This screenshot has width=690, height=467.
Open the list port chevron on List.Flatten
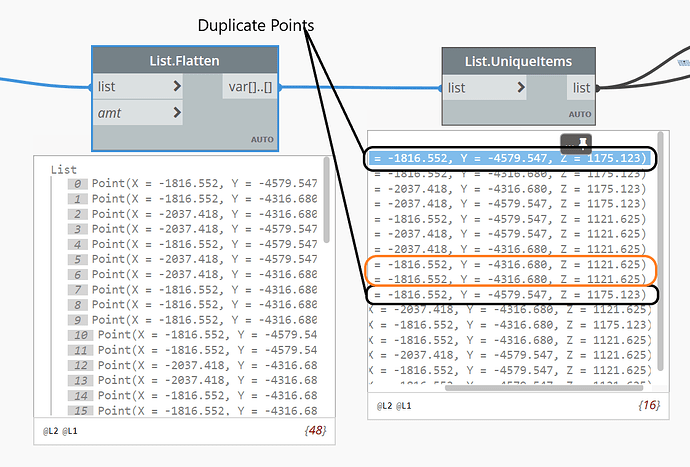tap(177, 86)
